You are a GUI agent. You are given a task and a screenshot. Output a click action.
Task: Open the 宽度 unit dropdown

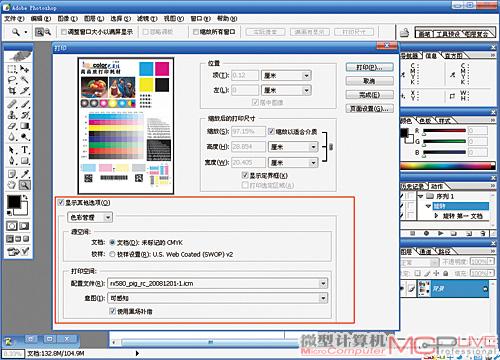coord(313,163)
